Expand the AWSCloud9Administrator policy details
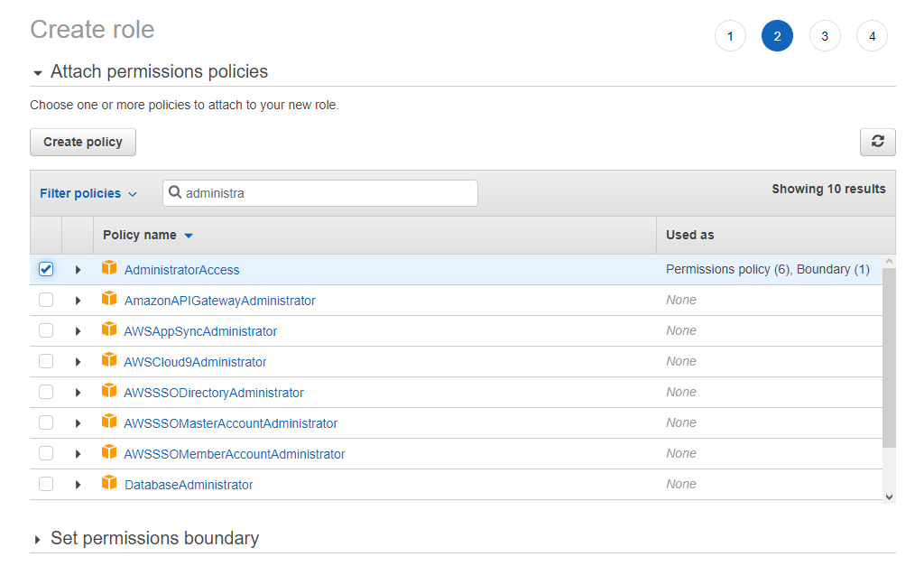The width and height of the screenshot is (924, 566). (x=78, y=362)
